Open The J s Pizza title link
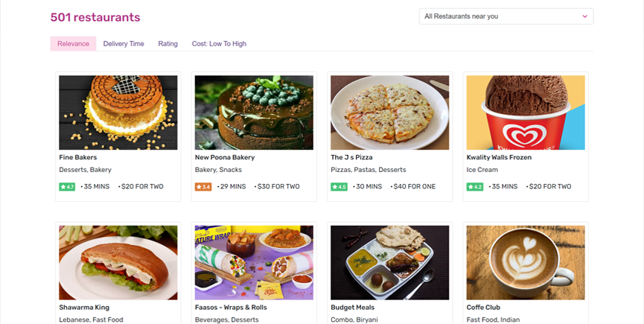This screenshot has width=644, height=324. click(x=351, y=158)
